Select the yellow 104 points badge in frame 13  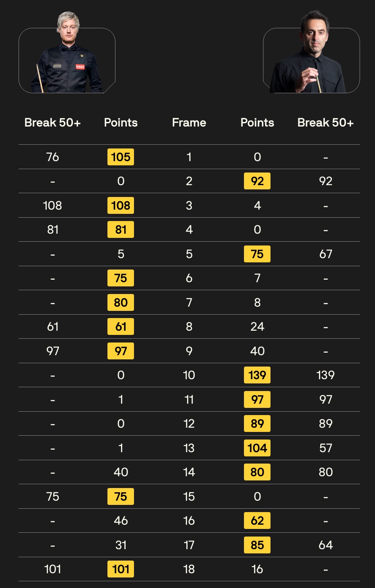[257, 448]
